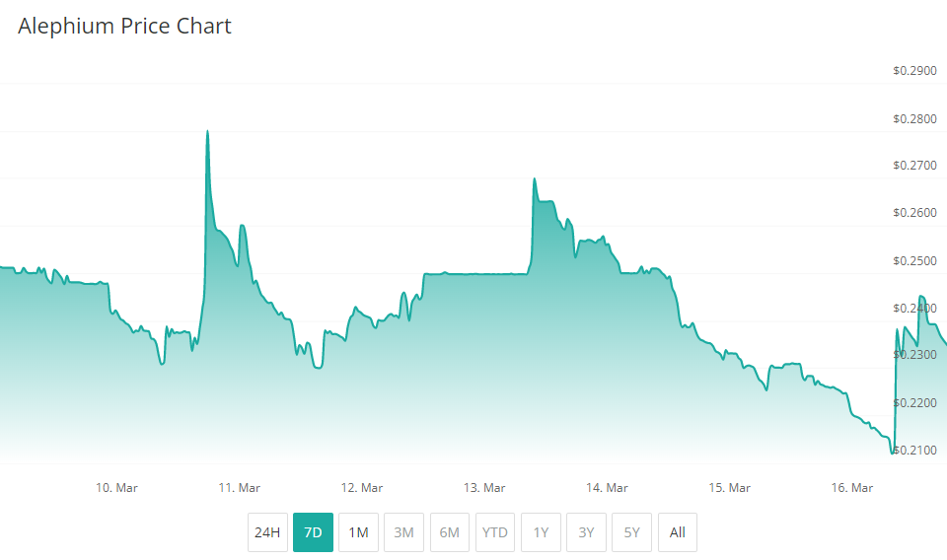The height and width of the screenshot is (560, 947).
Task: Show All price history
Action: 677,532
